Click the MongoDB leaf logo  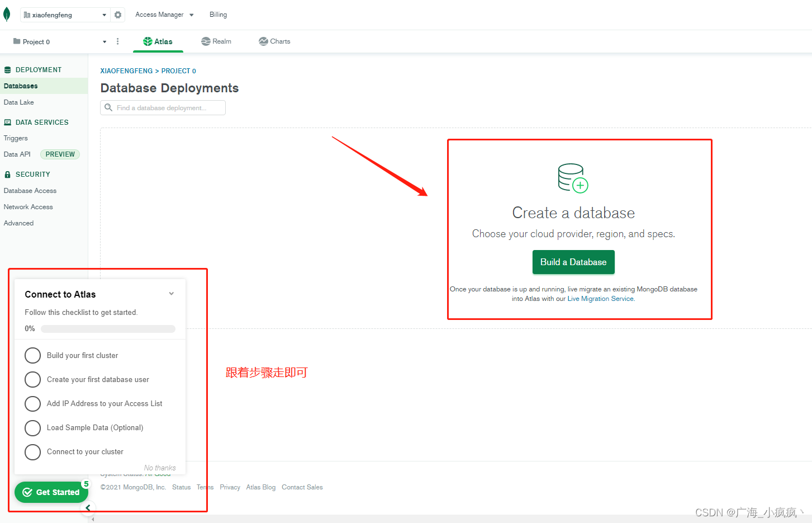click(x=7, y=15)
